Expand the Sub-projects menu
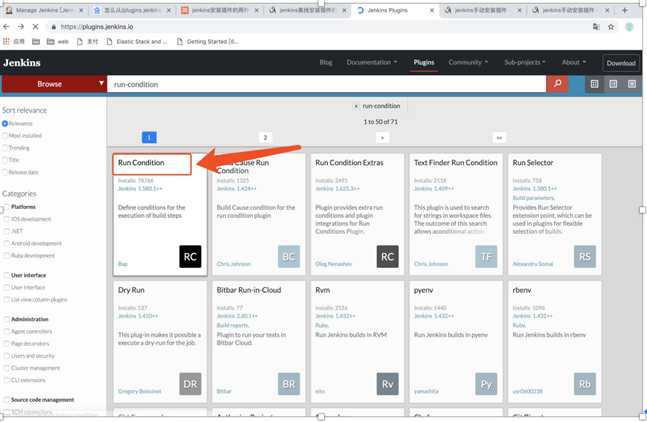Image resolution: width=647 pixels, height=422 pixels. (x=524, y=62)
